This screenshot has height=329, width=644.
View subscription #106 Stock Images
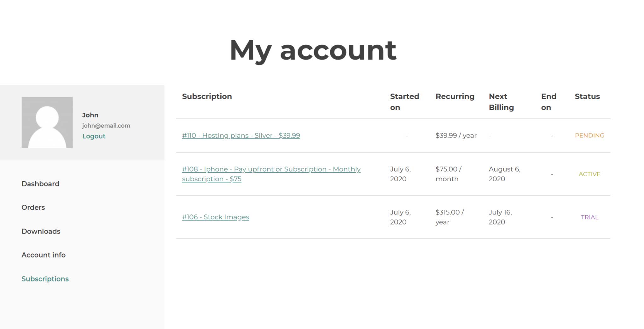pos(215,217)
